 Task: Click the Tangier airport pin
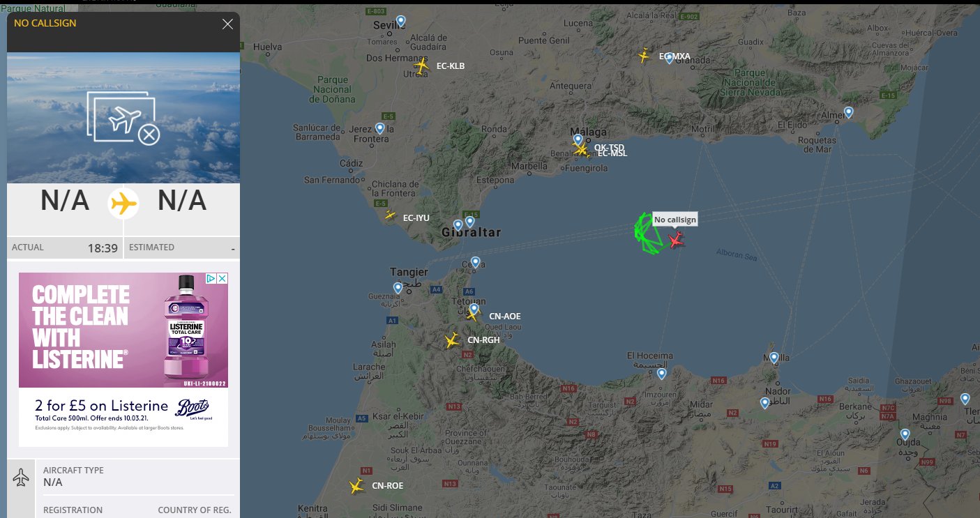coord(398,287)
